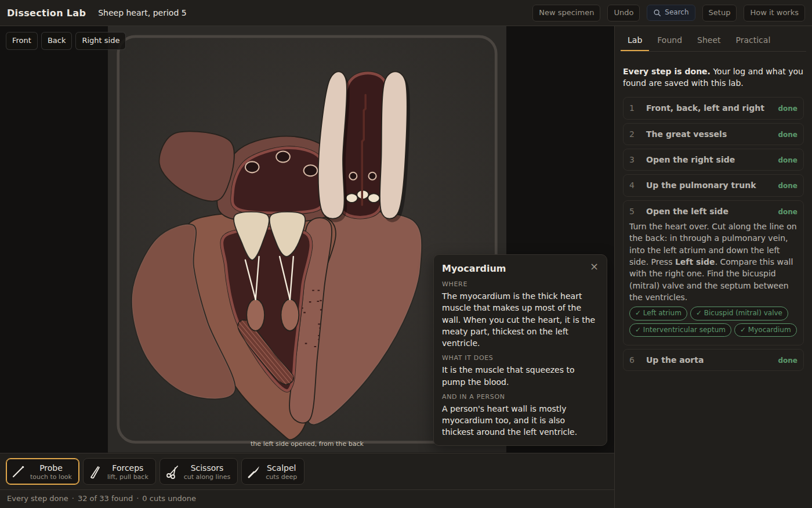Screen dimensions: 812x508
Task: Undo the last cut
Action: 623,13
